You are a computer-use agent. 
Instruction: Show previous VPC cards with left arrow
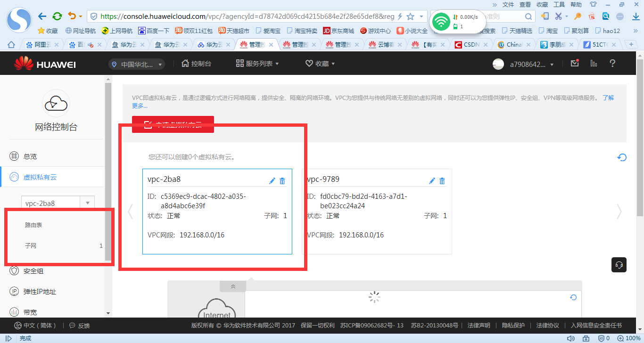pyautogui.click(x=131, y=212)
